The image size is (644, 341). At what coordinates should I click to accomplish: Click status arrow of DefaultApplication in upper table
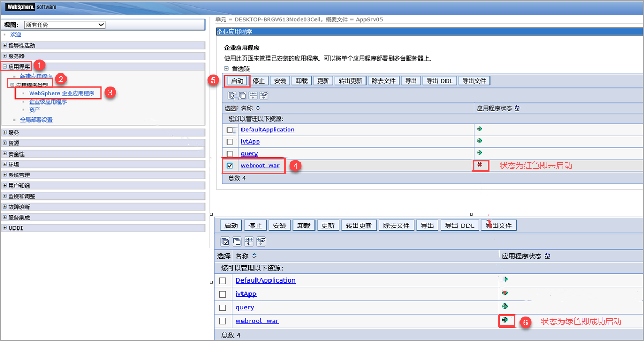pos(479,129)
